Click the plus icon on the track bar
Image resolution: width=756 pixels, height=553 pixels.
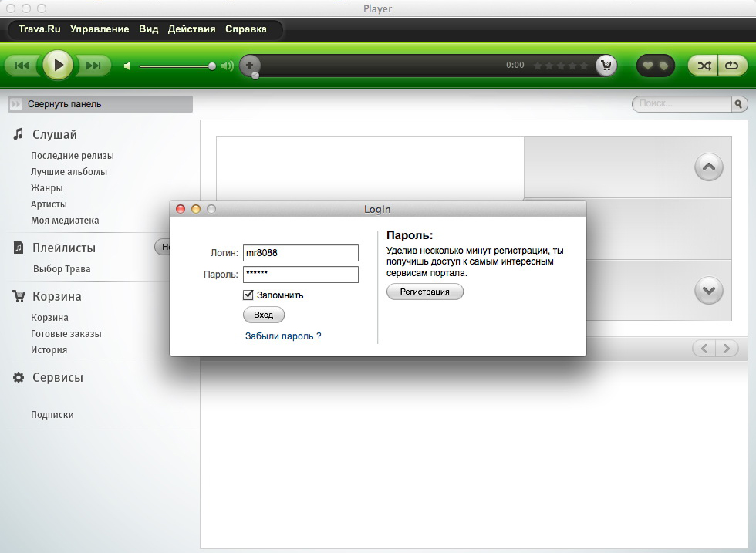249,66
